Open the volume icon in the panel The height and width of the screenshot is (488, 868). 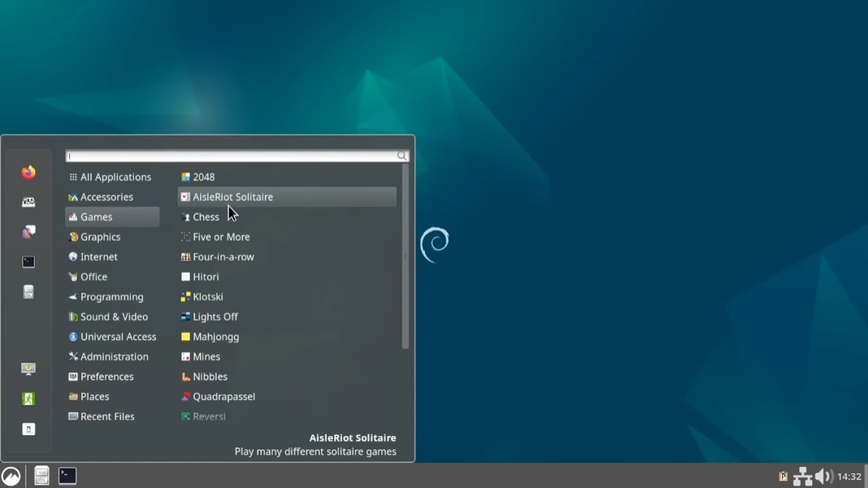pyautogui.click(x=822, y=477)
